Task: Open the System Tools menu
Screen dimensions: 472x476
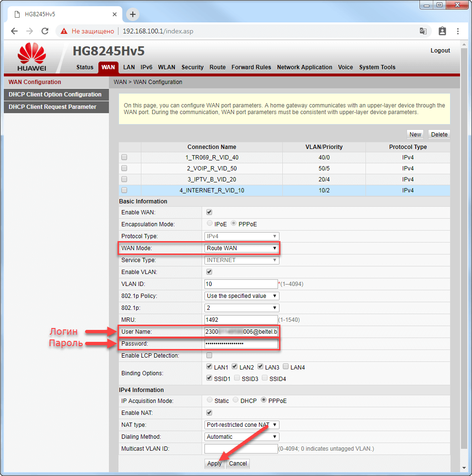Action: [377, 67]
